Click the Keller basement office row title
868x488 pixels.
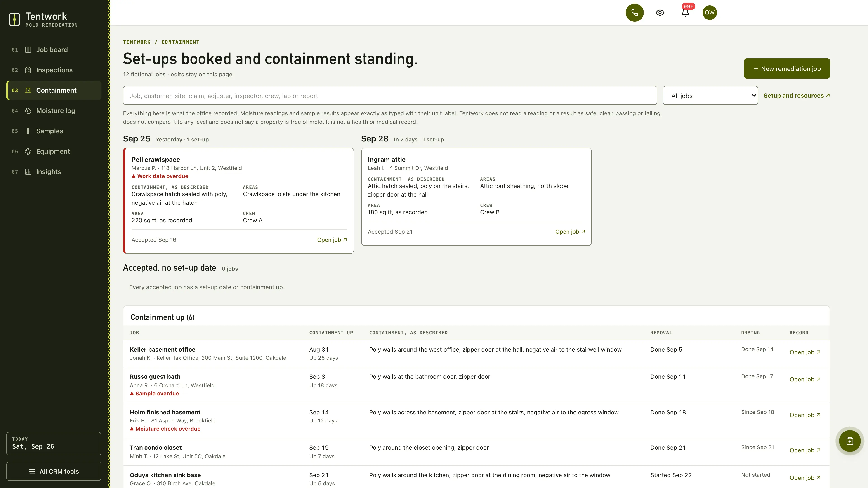(x=163, y=350)
